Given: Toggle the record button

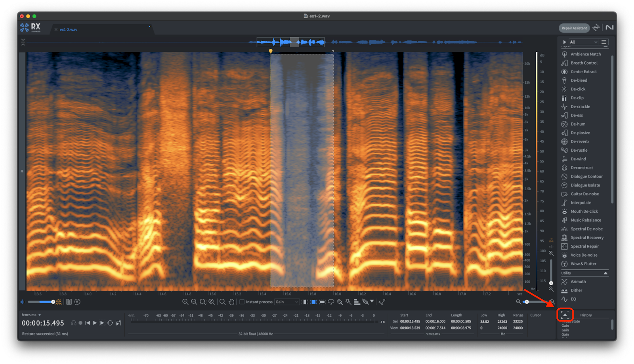Looking at the screenshot, I should click(80, 323).
